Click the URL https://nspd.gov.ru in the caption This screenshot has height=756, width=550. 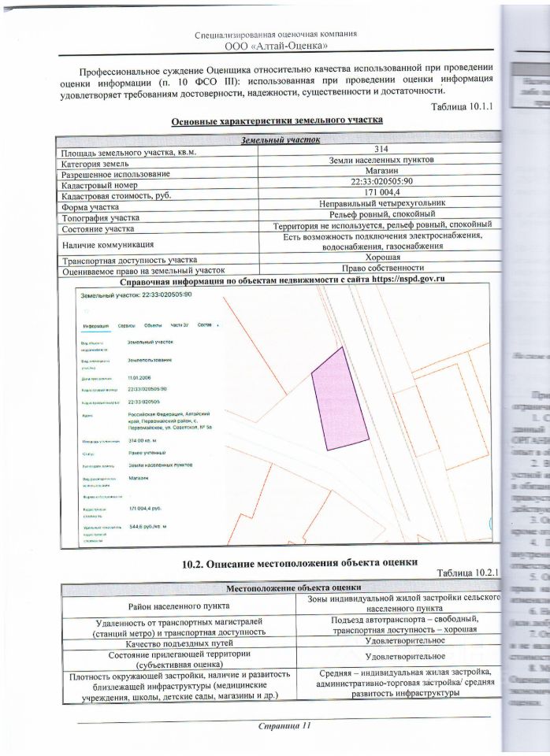[408, 279]
